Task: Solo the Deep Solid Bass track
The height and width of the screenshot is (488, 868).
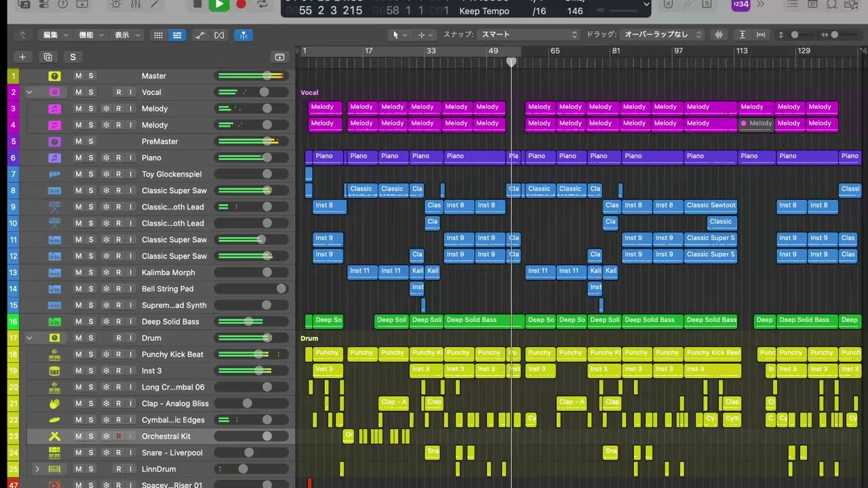Action: pyautogui.click(x=91, y=322)
